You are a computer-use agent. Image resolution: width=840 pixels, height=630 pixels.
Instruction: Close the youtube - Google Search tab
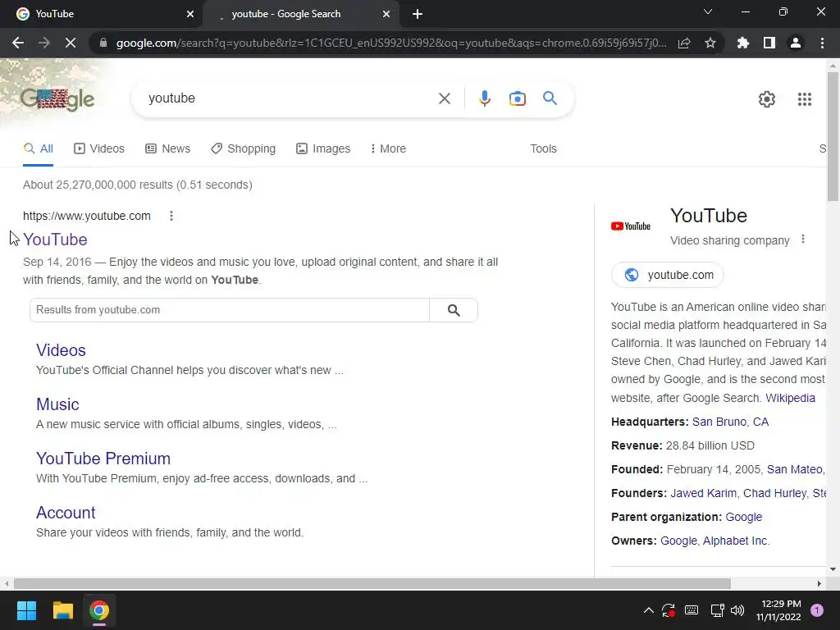click(x=386, y=14)
